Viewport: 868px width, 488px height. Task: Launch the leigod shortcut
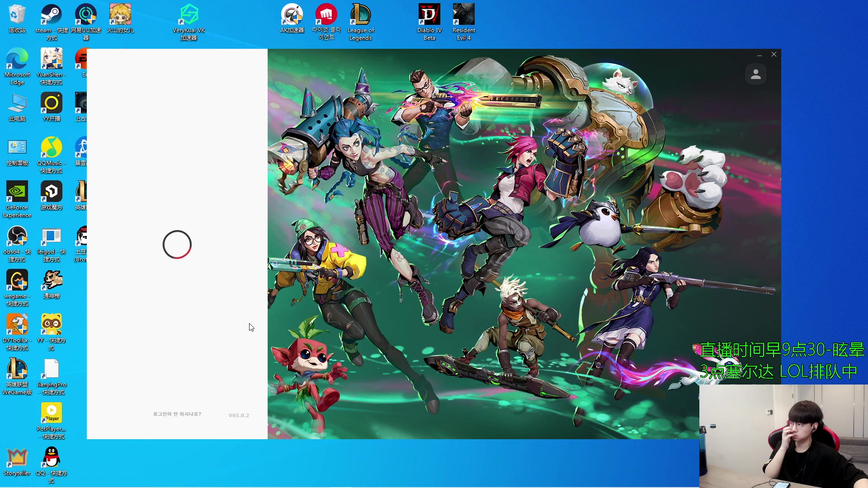click(52, 244)
